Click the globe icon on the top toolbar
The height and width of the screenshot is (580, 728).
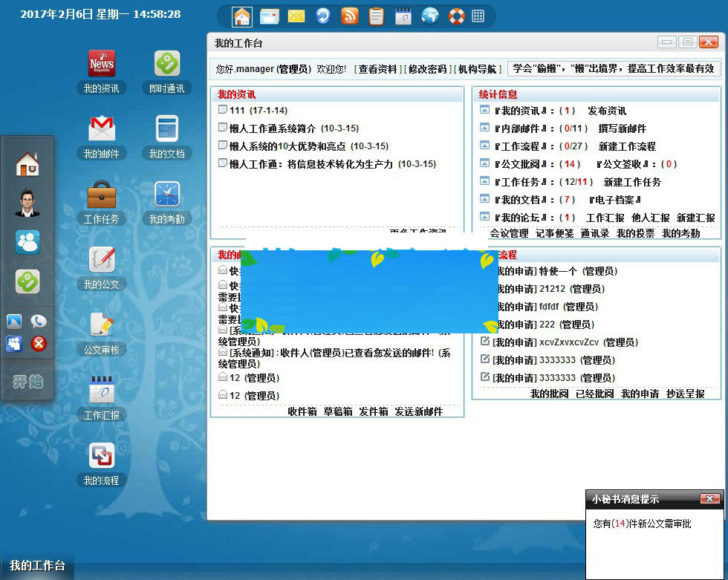point(429,15)
